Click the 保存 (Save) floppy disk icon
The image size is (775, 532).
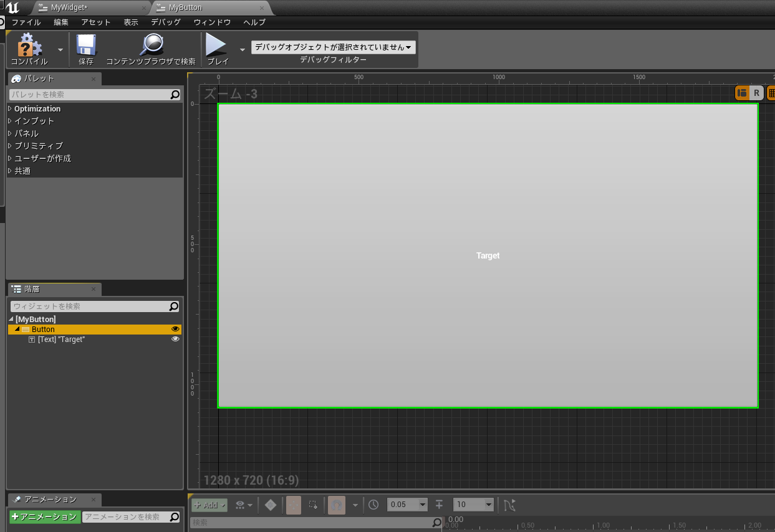86,45
